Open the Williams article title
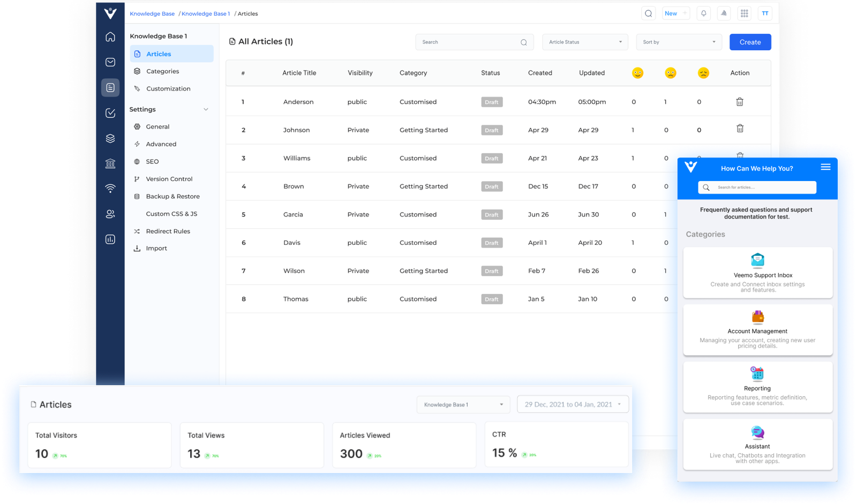 pyautogui.click(x=297, y=159)
